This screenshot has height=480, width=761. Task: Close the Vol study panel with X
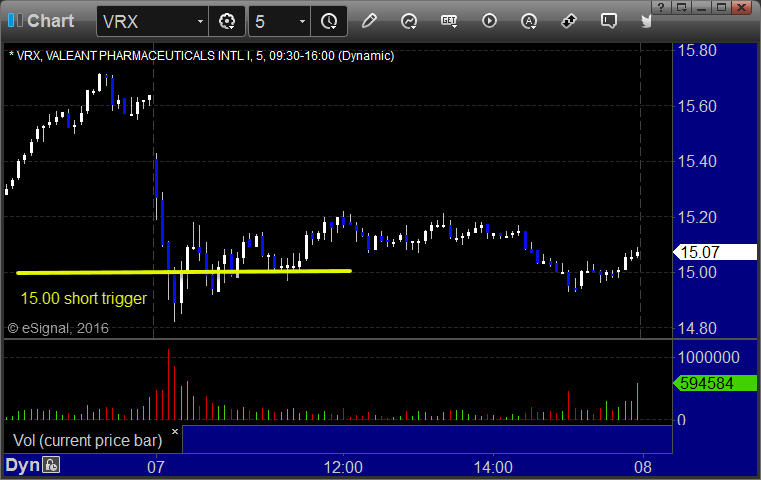pyautogui.click(x=175, y=431)
